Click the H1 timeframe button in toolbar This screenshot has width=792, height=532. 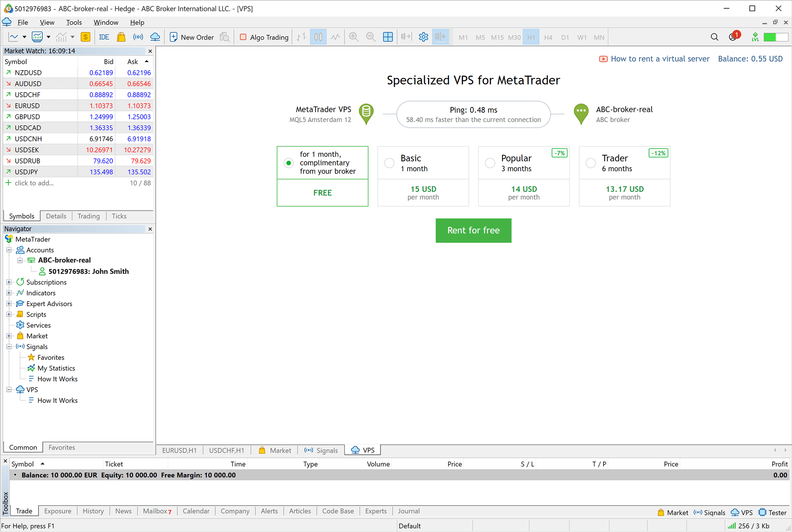pyautogui.click(x=530, y=37)
